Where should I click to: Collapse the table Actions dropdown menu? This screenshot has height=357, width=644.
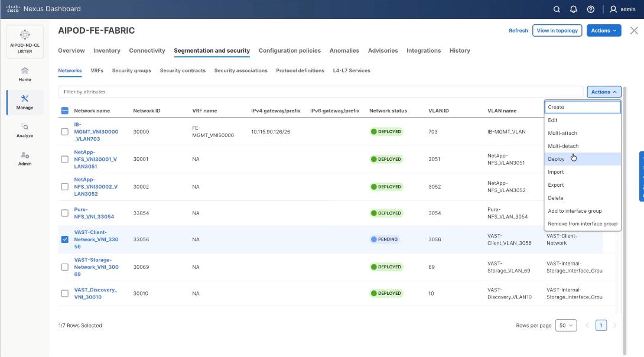[x=603, y=92]
